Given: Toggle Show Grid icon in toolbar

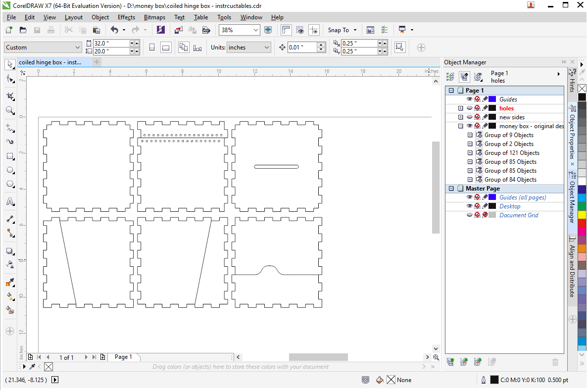Looking at the screenshot, I should tap(300, 30).
